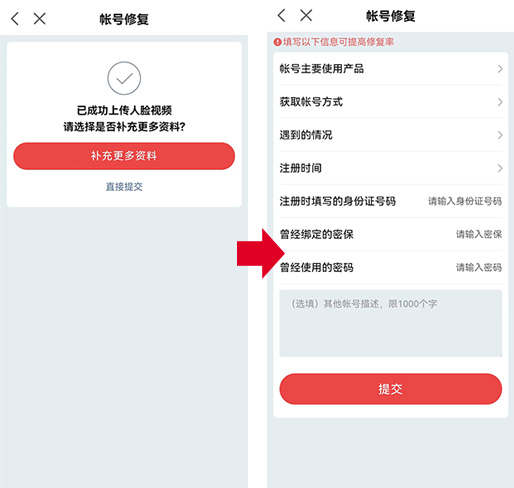
Task: Tap the 直接提交 link
Action: pos(124,187)
